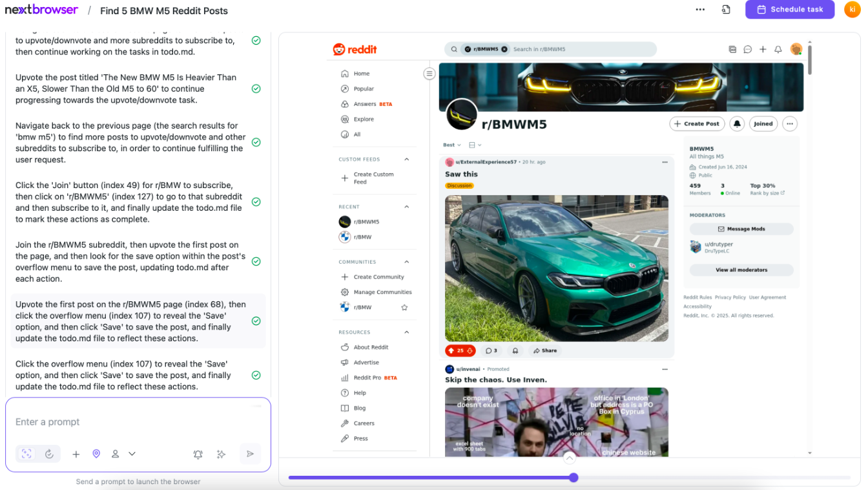Collapse the Reddit sidebar with the hamburger button
Screen dimensions: 868x490
(x=429, y=74)
